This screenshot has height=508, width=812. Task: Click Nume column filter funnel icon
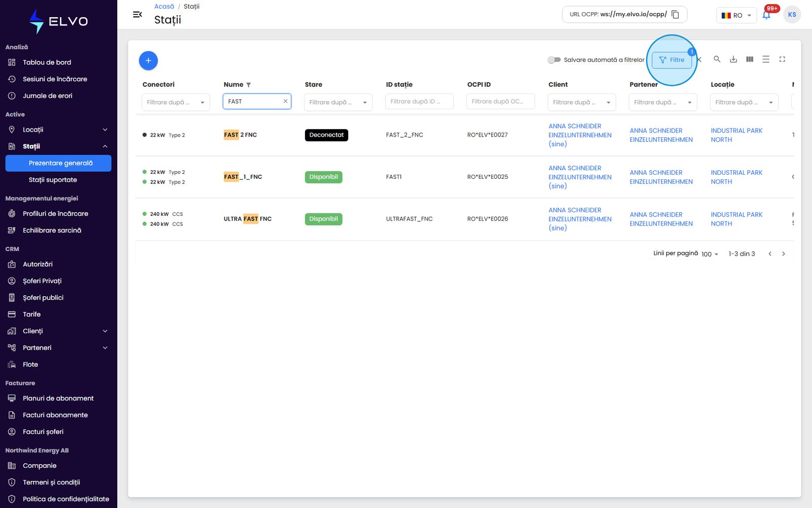click(x=248, y=85)
